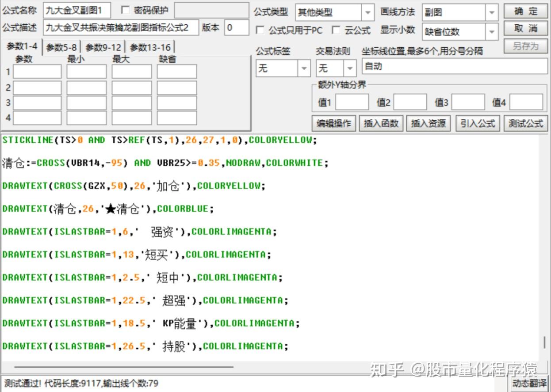551x392 pixels.
Task: Switch to the 参数9-12 tab
Action: (x=103, y=48)
